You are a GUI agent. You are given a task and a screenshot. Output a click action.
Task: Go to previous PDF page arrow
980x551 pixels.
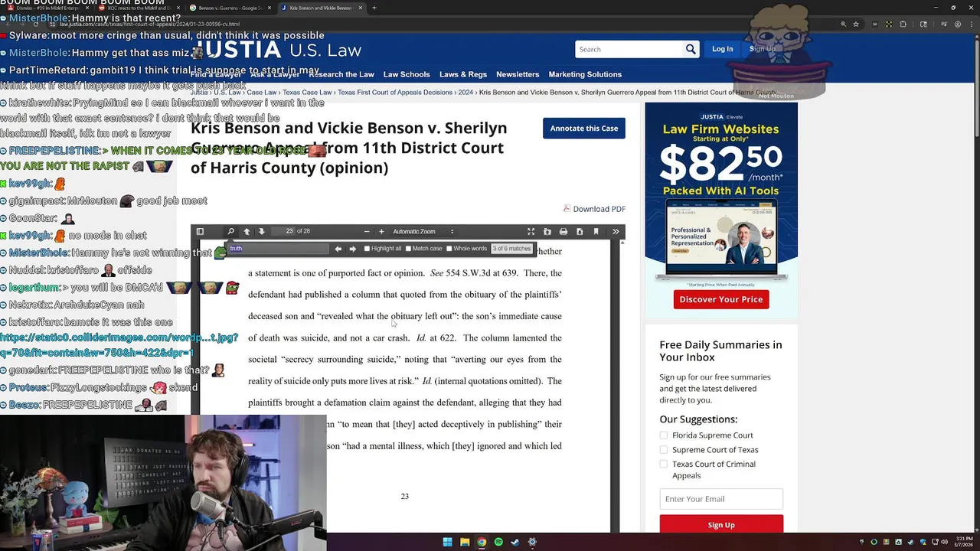pos(247,231)
